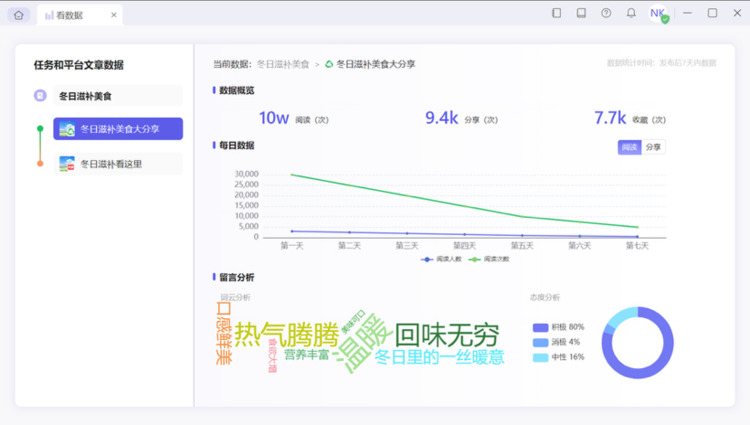Switch to the 看数据 tab

79,15
